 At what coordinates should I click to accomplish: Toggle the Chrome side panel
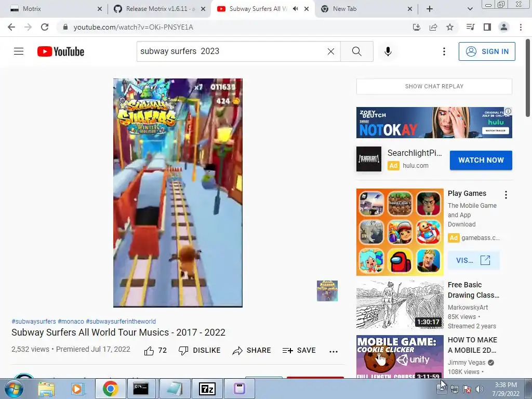tap(487, 27)
